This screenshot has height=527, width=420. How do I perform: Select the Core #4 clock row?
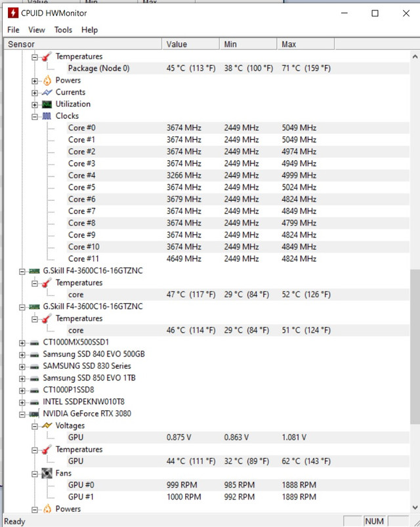pos(82,175)
